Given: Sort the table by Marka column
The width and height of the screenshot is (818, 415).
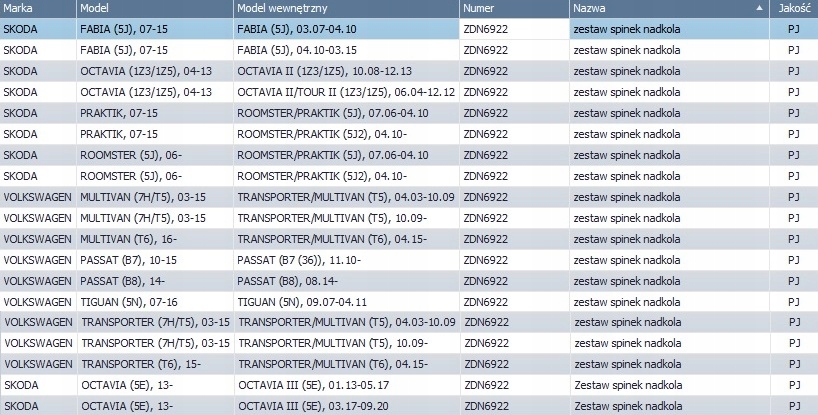Looking at the screenshot, I should (37, 9).
